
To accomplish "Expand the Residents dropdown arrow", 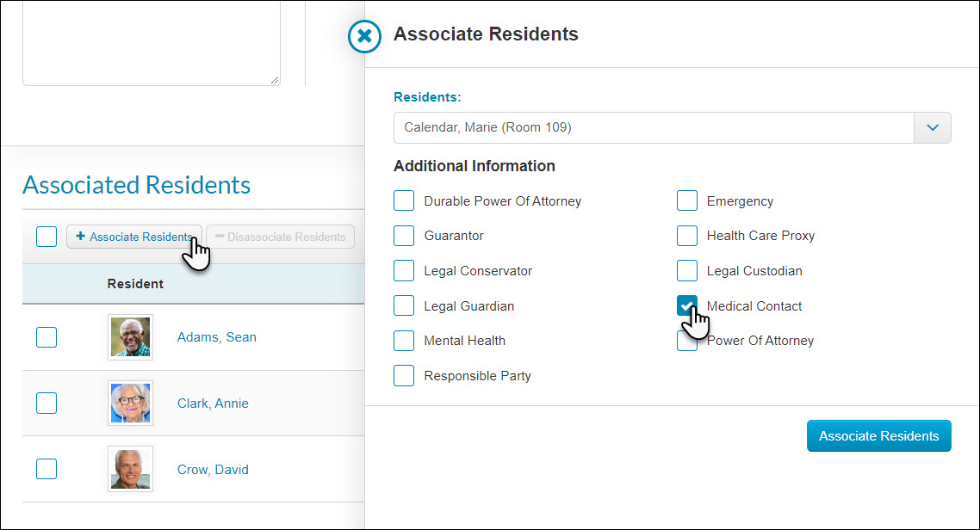I will (933, 127).
